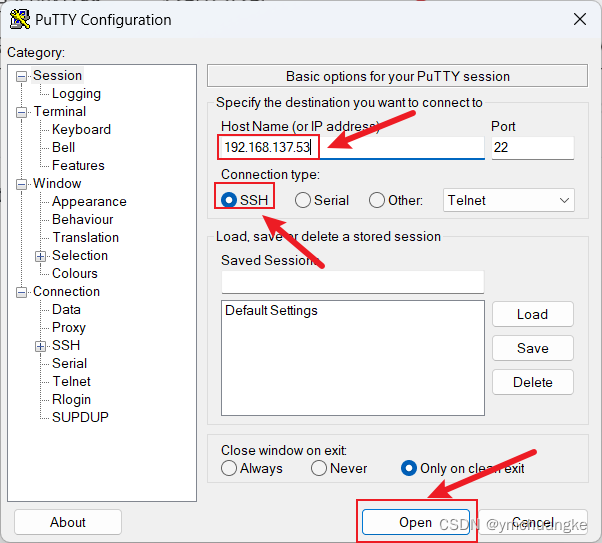Open the Translation settings category
The width and height of the screenshot is (602, 543).
click(x=86, y=238)
